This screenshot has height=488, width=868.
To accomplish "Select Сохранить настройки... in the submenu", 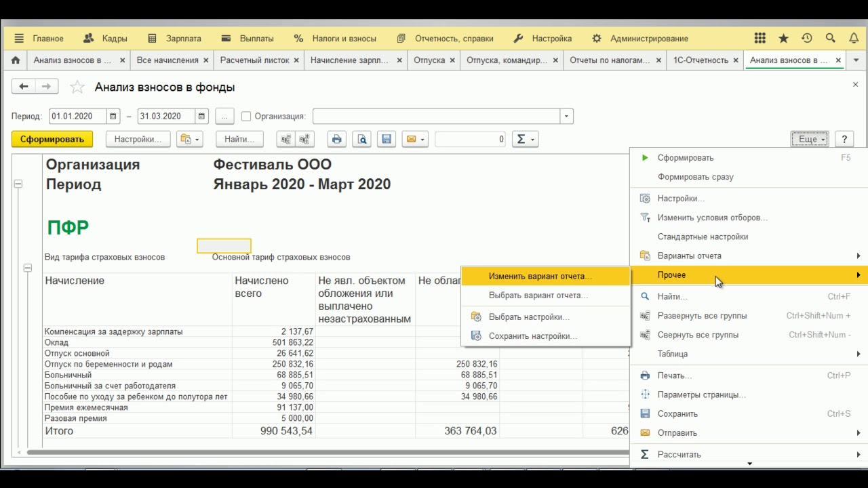I will point(546,336).
